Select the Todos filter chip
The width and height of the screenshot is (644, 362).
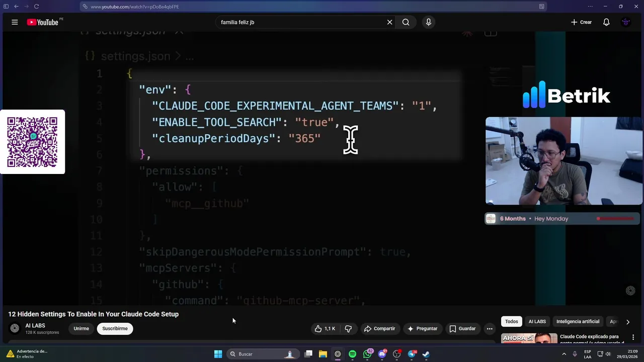click(x=512, y=321)
